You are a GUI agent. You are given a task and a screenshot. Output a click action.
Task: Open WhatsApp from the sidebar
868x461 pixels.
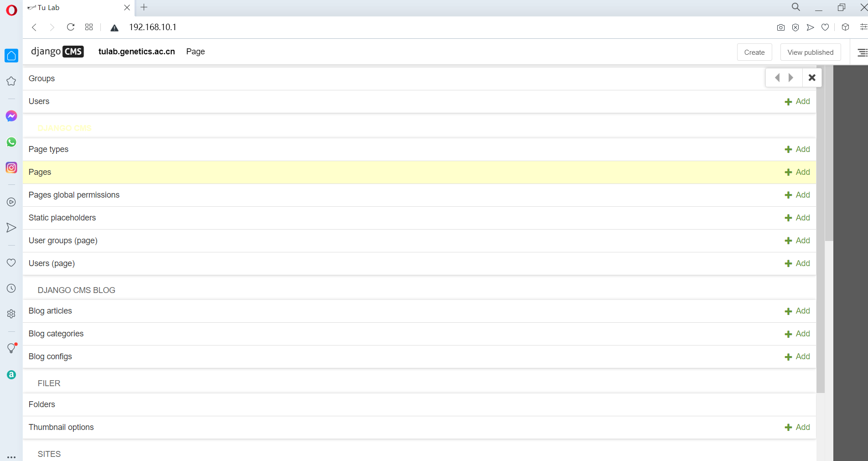[11, 142]
